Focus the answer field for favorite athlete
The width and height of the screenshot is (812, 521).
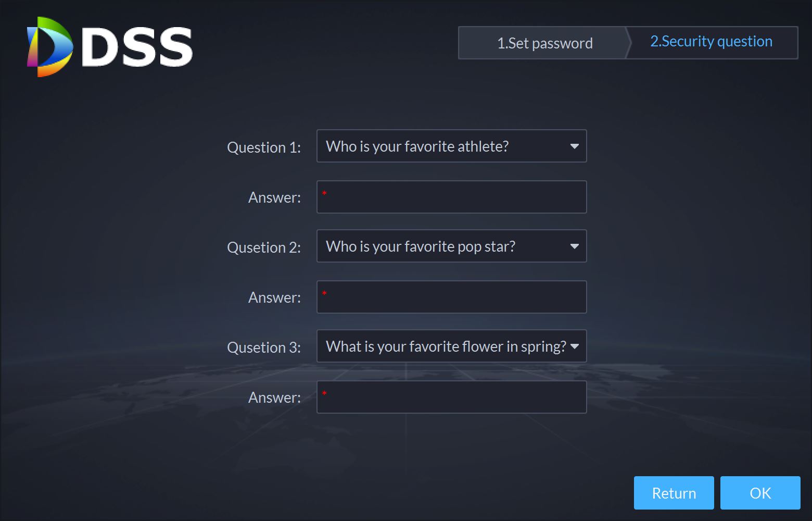[x=451, y=197]
